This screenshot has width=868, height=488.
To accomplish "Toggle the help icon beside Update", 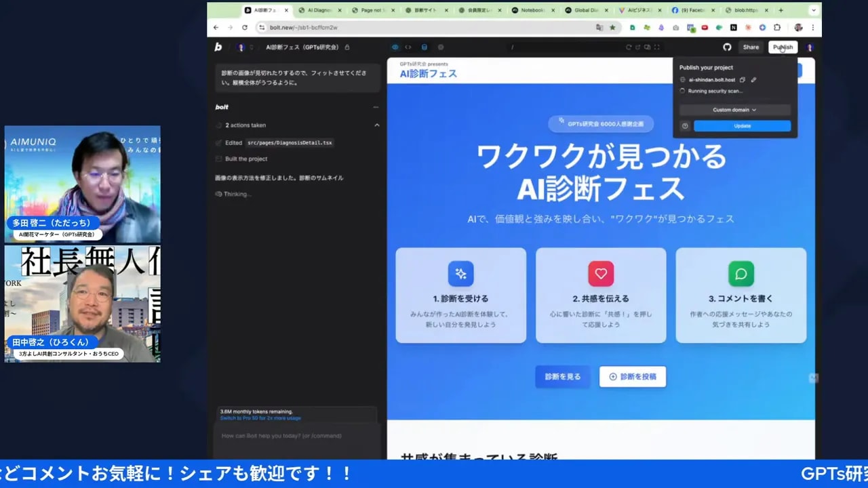I will tap(685, 126).
